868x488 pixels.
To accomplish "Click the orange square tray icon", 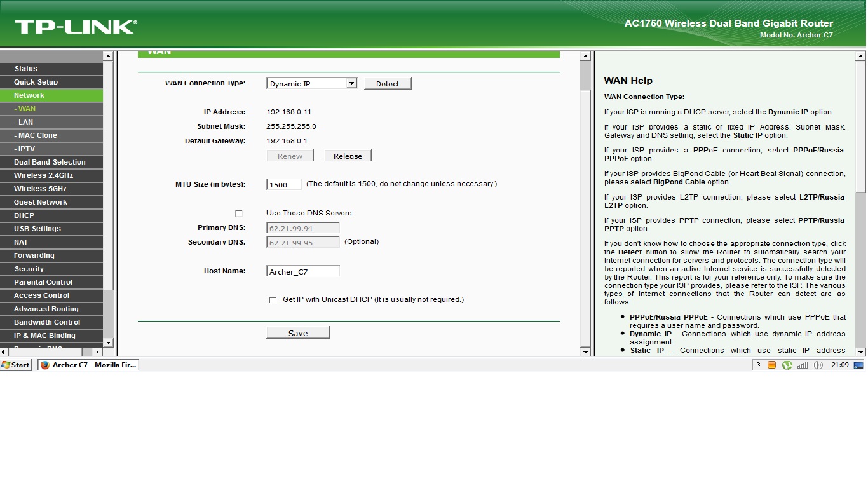I will pyautogui.click(x=772, y=365).
